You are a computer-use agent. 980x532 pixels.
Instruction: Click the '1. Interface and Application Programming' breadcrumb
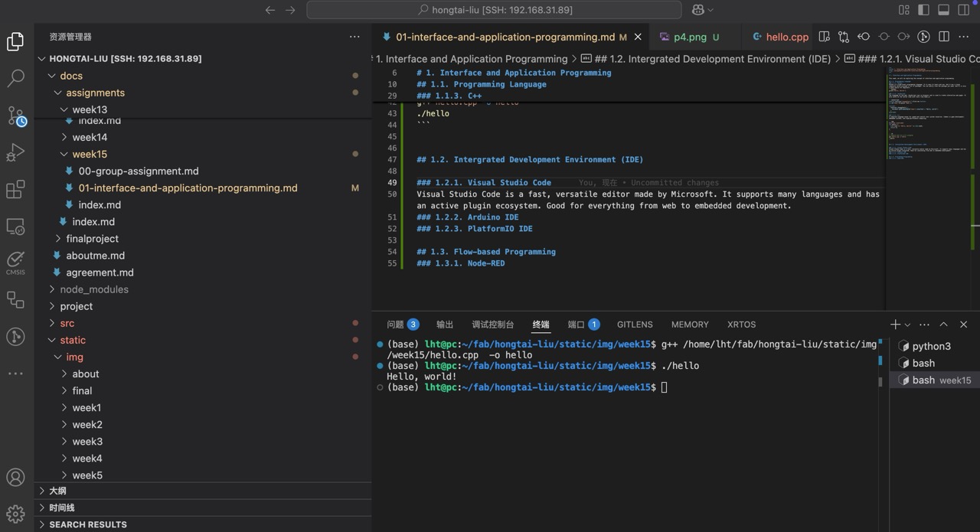click(472, 59)
